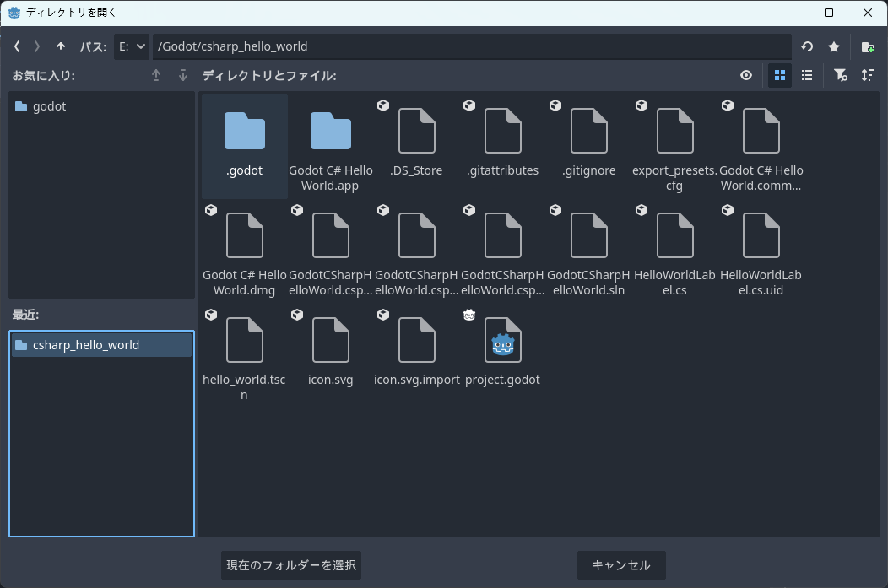The height and width of the screenshot is (588, 888).
Task: Move favorite down arrow
Action: click(182, 75)
